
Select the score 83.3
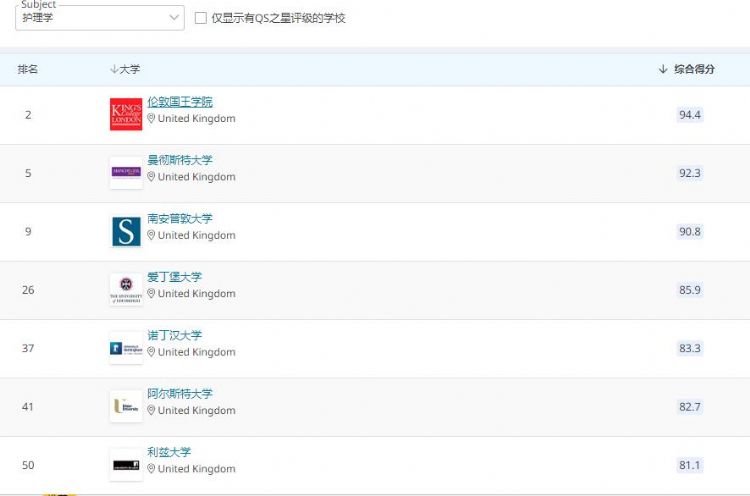coord(690,348)
